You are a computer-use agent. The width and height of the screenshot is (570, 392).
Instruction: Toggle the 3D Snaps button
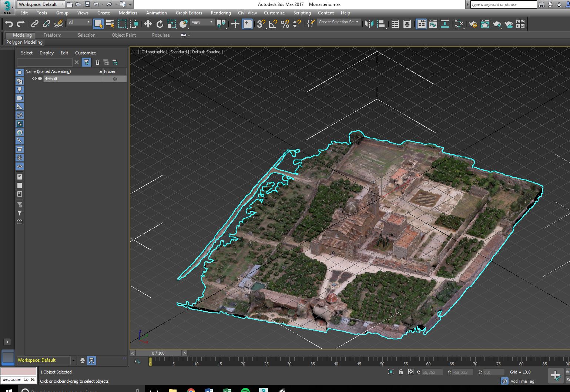(x=261, y=24)
